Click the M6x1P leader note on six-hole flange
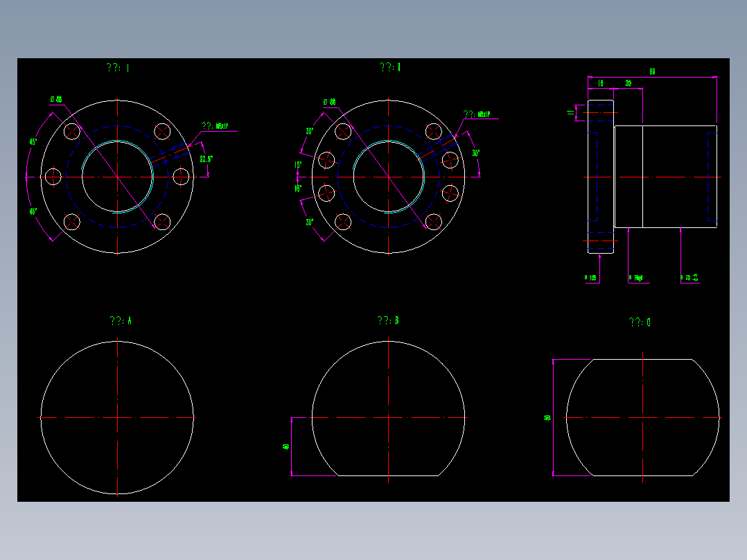 click(215, 126)
